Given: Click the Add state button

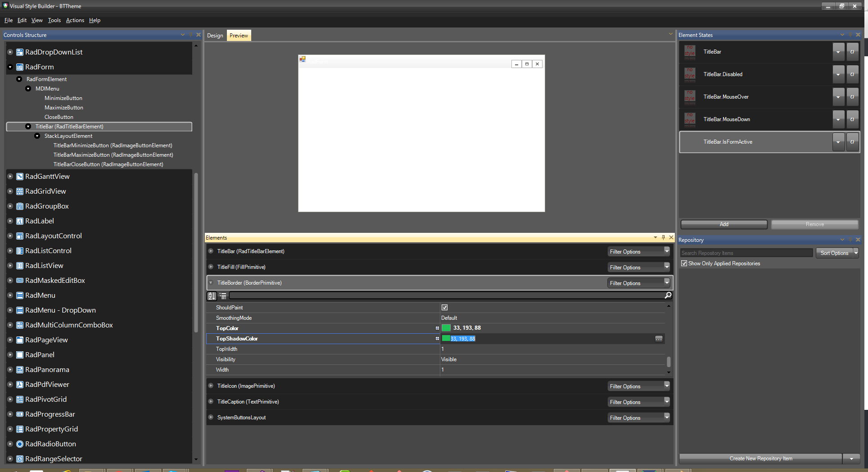Looking at the screenshot, I should (724, 224).
